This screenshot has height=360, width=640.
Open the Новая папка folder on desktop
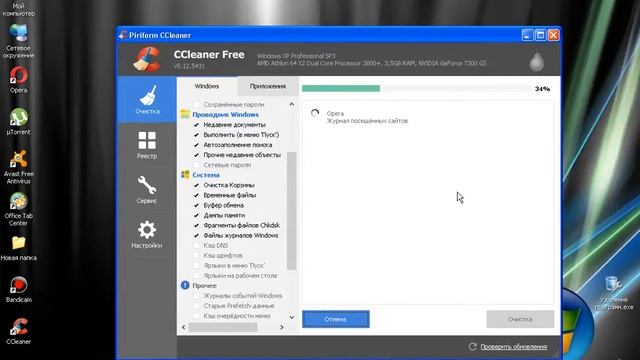[18, 248]
